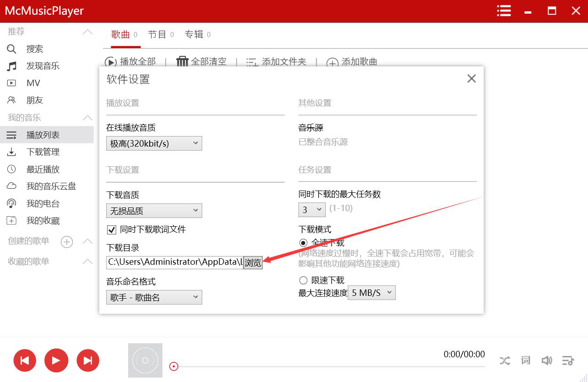This screenshot has width=588, height=382.
Task: Show lyrics with the 词 icon
Action: pyautogui.click(x=526, y=360)
